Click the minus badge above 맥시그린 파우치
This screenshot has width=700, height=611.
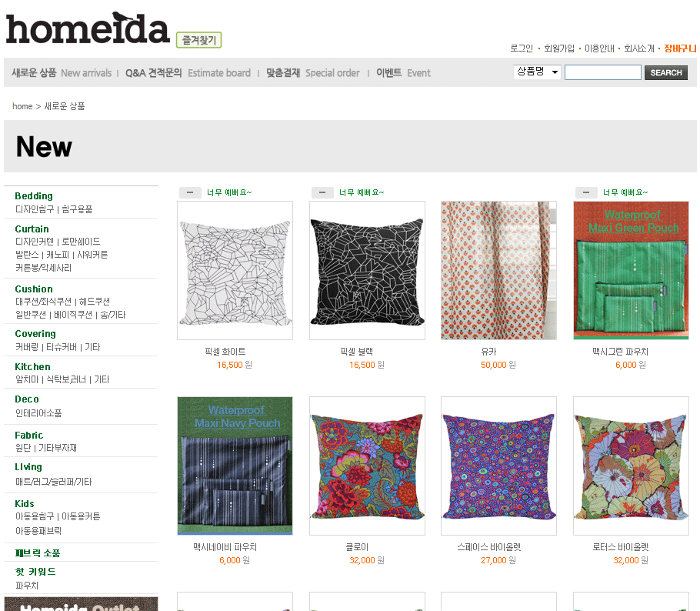tap(586, 192)
